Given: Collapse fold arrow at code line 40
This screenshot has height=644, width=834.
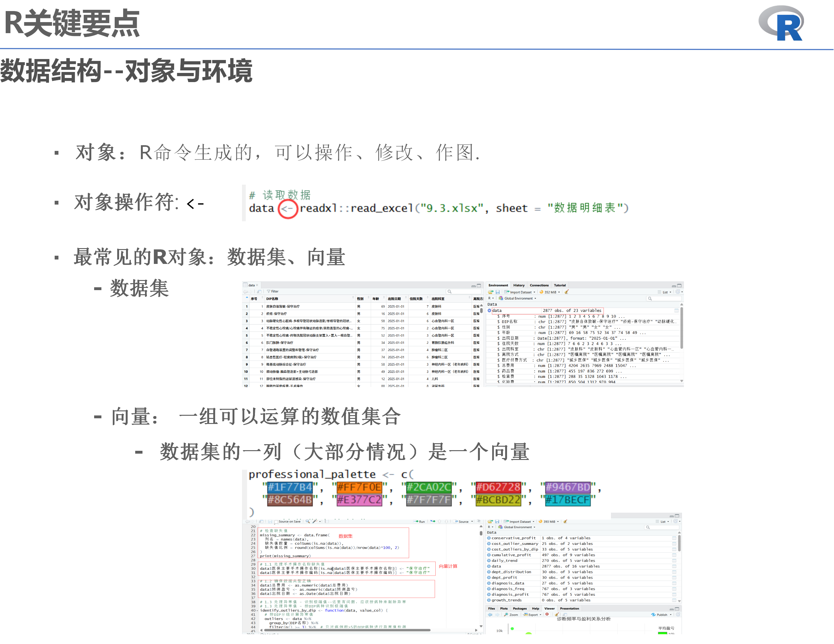Looking at the screenshot, I should pos(257,611).
